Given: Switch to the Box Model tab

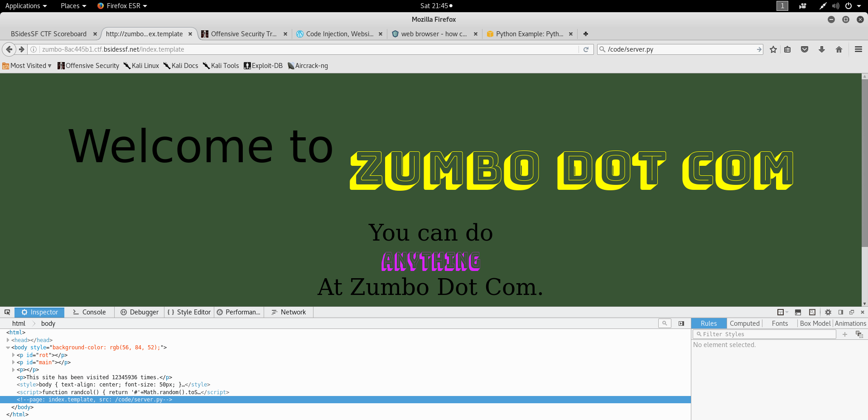Looking at the screenshot, I should [815, 323].
